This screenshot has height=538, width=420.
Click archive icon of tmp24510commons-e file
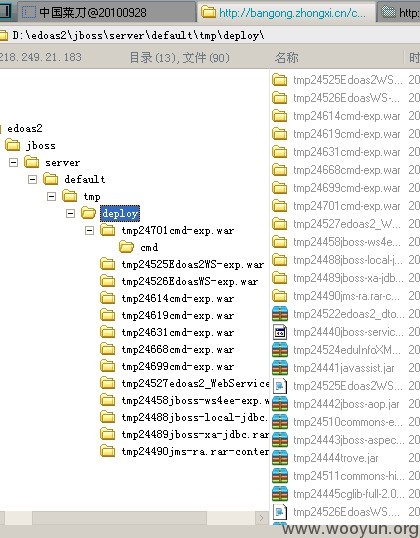click(x=280, y=422)
